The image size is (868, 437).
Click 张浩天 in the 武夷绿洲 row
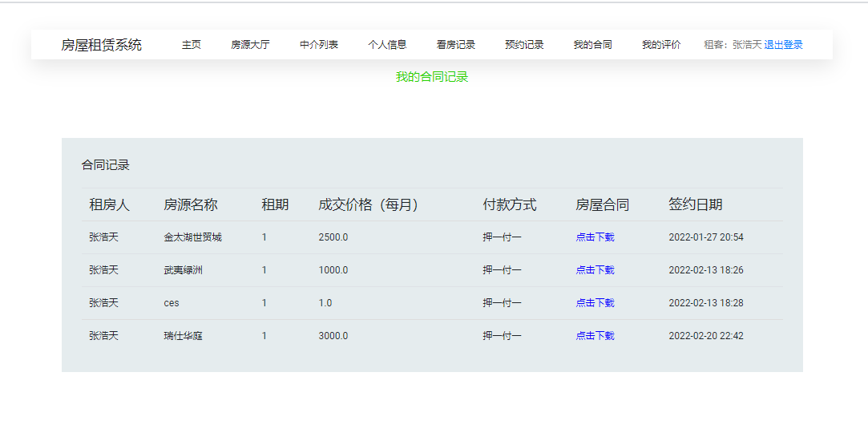tap(103, 269)
